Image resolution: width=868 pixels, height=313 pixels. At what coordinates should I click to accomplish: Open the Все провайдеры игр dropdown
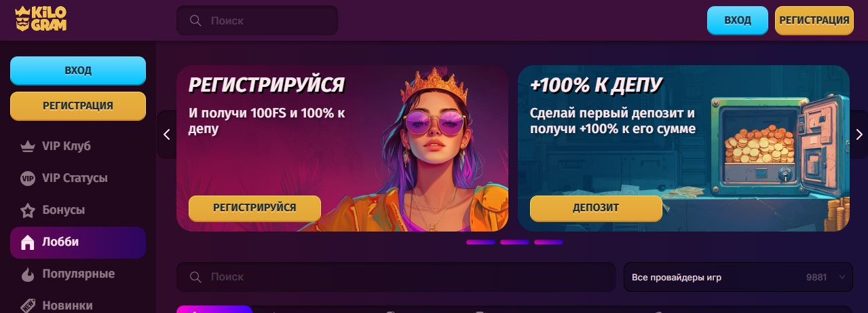point(738,277)
